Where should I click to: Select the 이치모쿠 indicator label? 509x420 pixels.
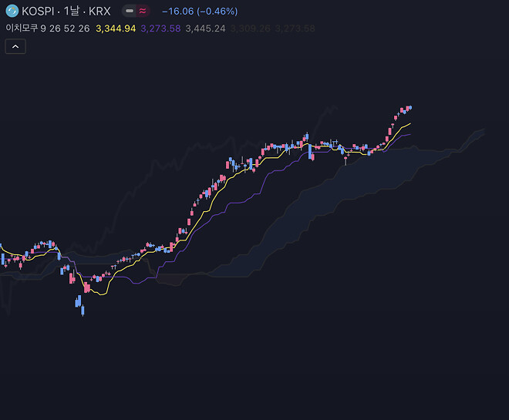pos(22,29)
